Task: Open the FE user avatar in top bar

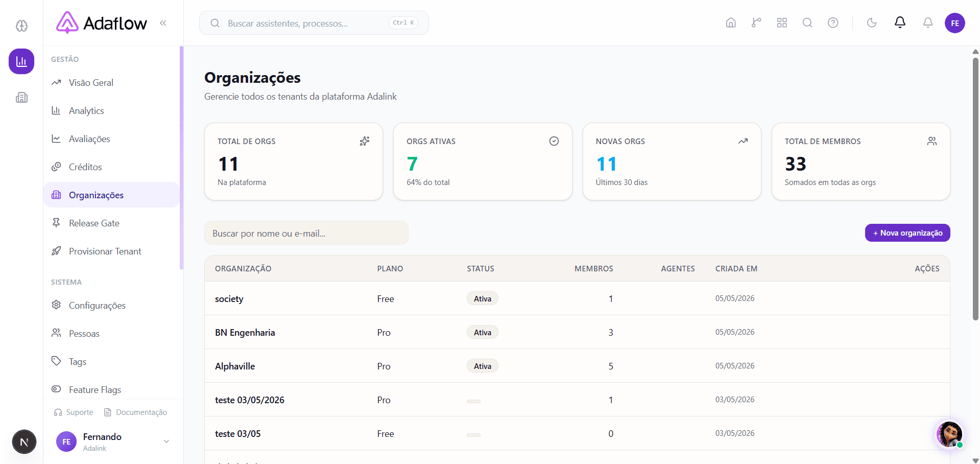Action: coord(955,23)
